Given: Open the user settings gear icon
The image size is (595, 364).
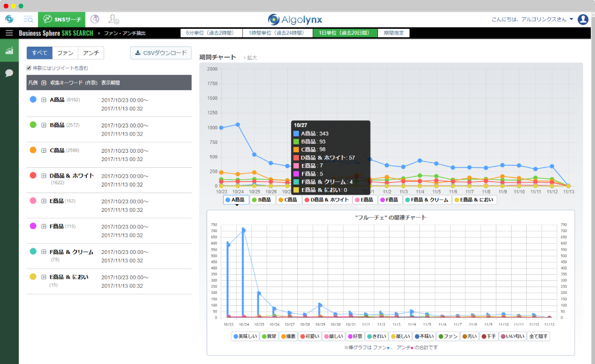Looking at the screenshot, I should (x=114, y=19).
